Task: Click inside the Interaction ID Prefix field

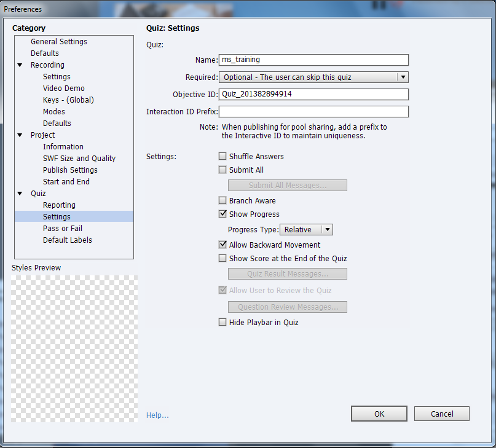Action: point(313,111)
